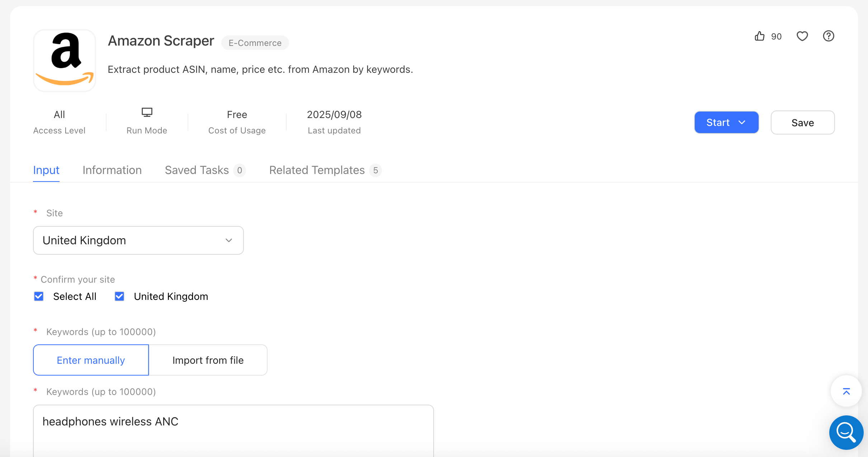Give a thumbs up to the scraper
The width and height of the screenshot is (868, 457).
click(x=760, y=36)
